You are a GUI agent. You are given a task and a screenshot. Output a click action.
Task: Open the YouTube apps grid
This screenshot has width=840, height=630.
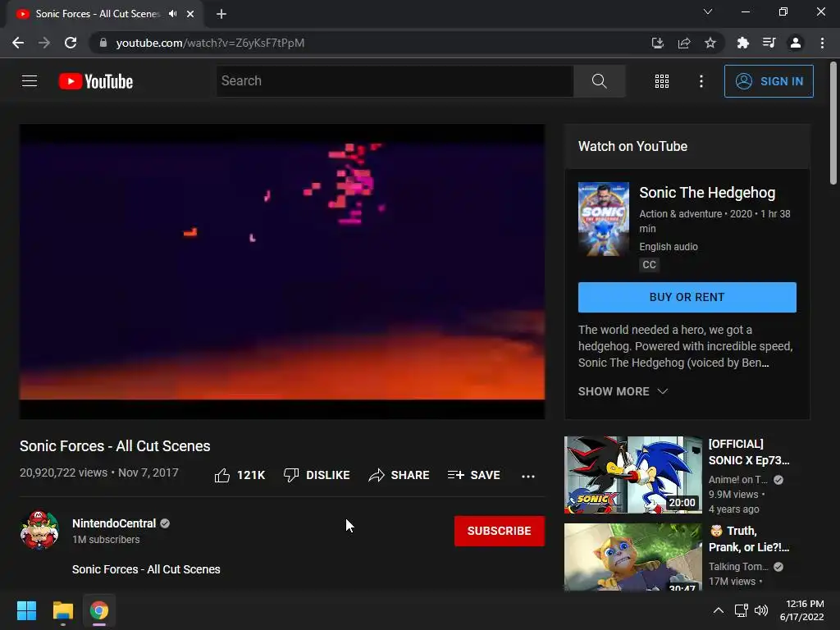click(x=662, y=81)
